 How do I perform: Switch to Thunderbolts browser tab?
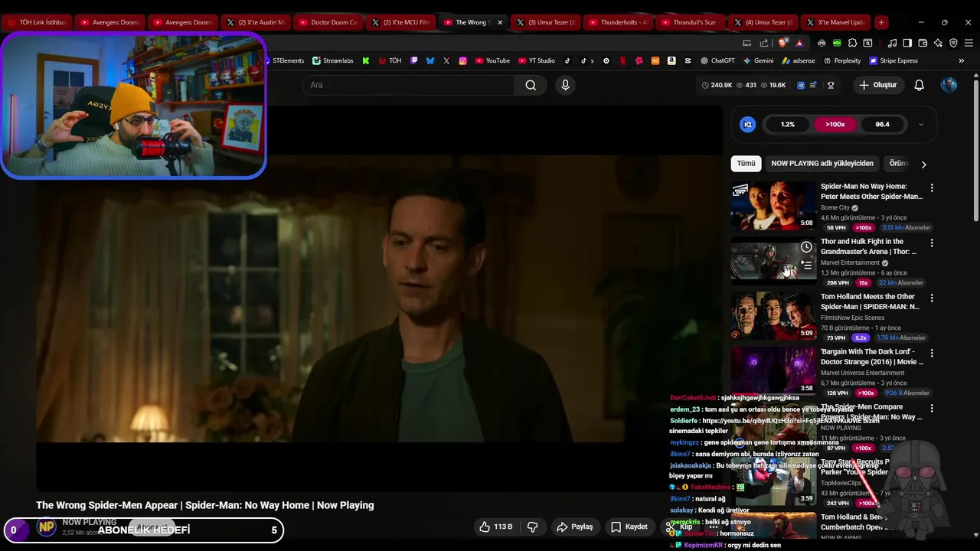coord(617,22)
